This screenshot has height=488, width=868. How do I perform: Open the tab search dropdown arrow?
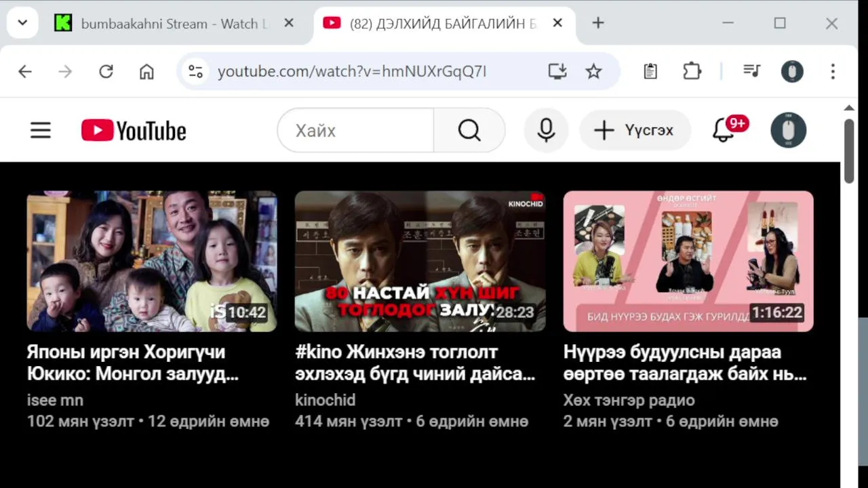22,23
